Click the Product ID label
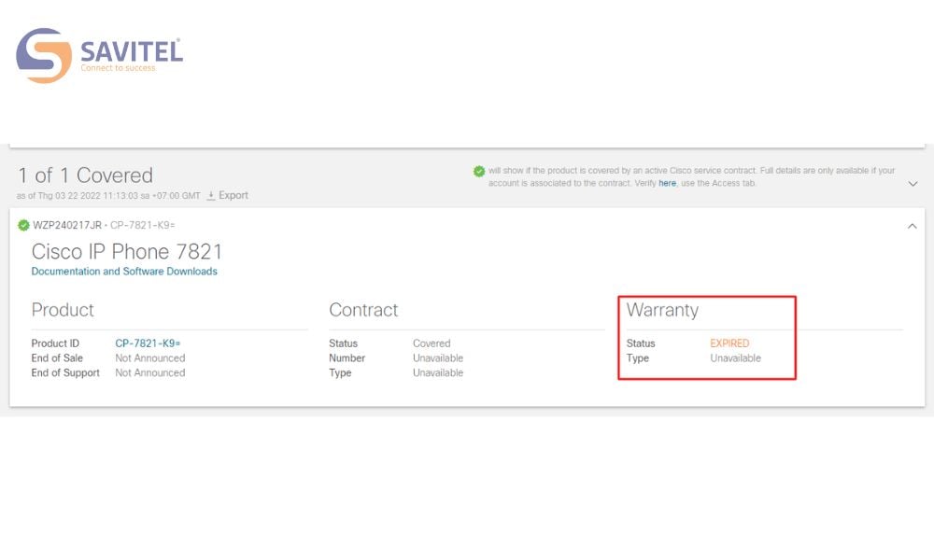The height and width of the screenshot is (560, 934). [x=55, y=343]
